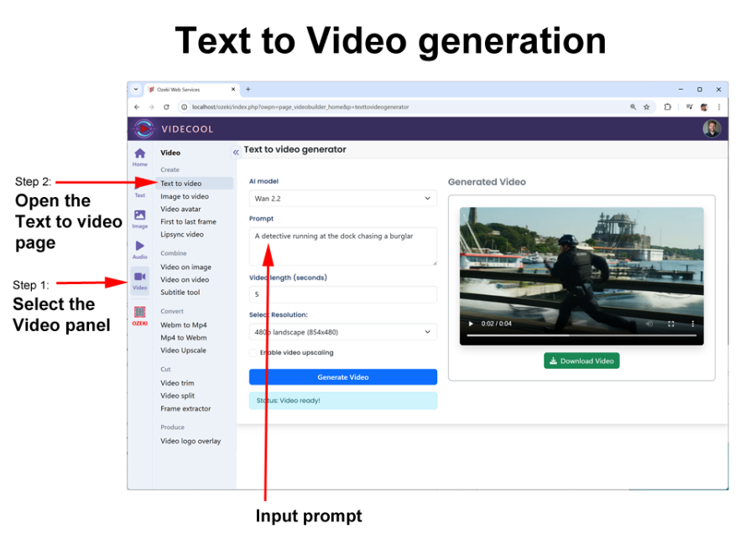Enable video upscaling checkbox
Screen dimensions: 756x534
pyautogui.click(x=253, y=352)
